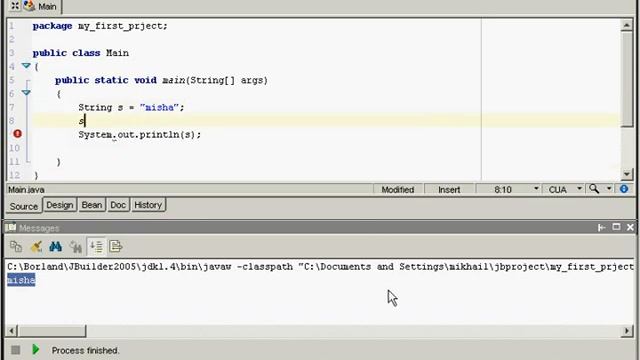
Task: Click the red error marker in gutter
Action: coord(17,134)
